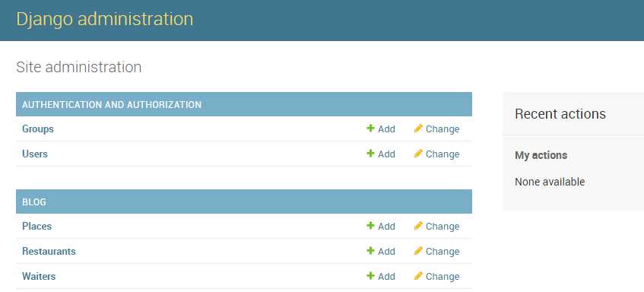Open the Blog app section header
The image size is (644, 292).
(x=34, y=202)
